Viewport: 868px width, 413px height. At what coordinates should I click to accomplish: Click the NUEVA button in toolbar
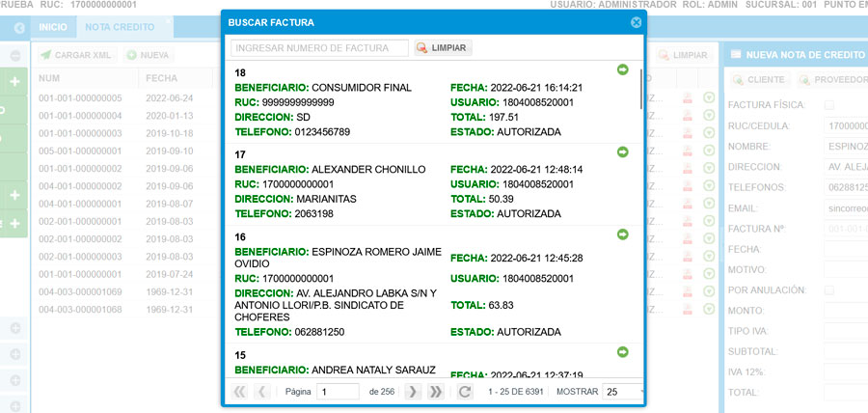(149, 56)
